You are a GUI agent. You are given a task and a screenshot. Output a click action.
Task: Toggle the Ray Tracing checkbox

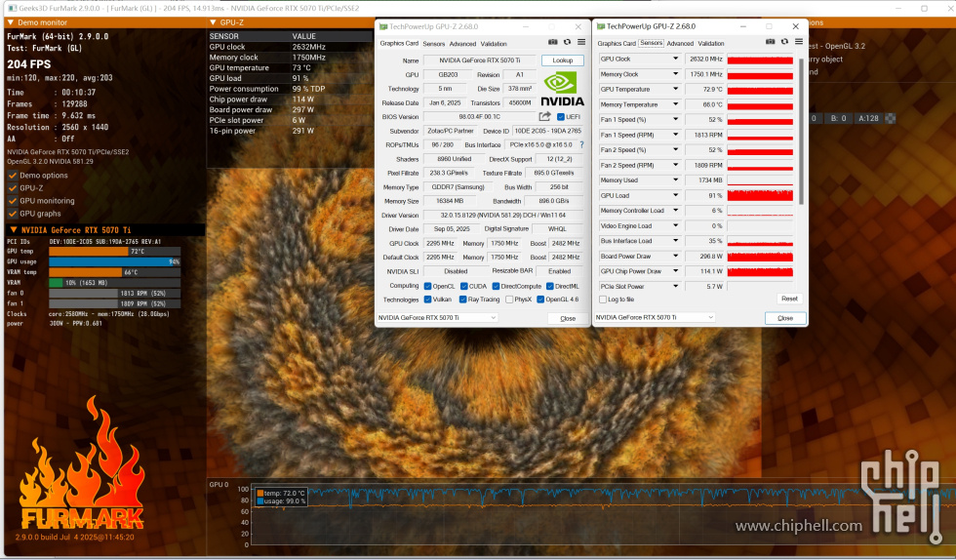coord(463,300)
